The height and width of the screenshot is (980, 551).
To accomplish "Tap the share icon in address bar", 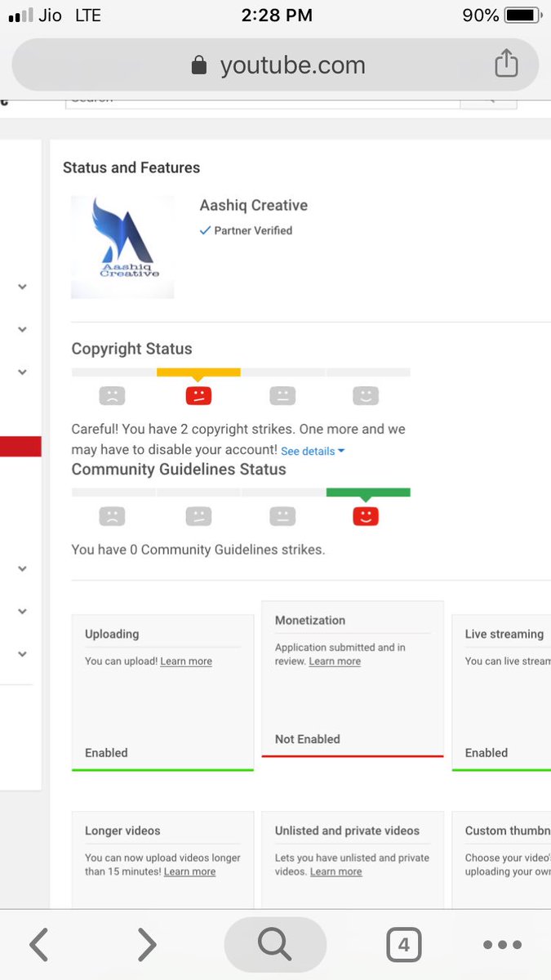I will [x=506, y=64].
